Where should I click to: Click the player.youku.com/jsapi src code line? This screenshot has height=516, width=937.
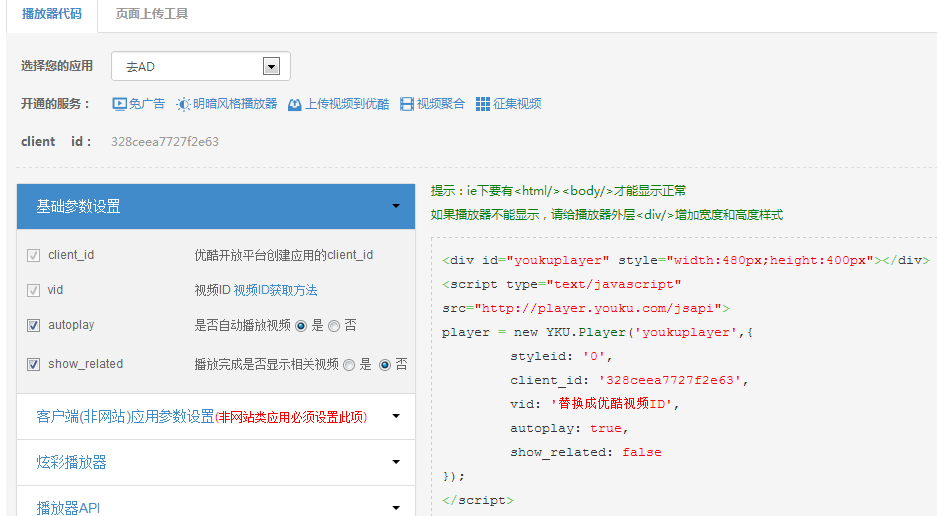586,308
